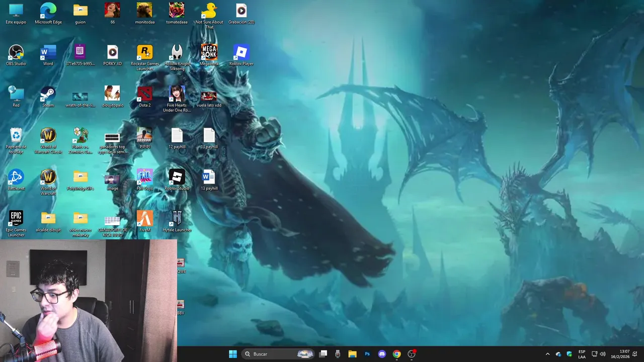Launch Microsoft Edge from the desktop
Screen dimensions: 644x362
[x=48, y=14]
